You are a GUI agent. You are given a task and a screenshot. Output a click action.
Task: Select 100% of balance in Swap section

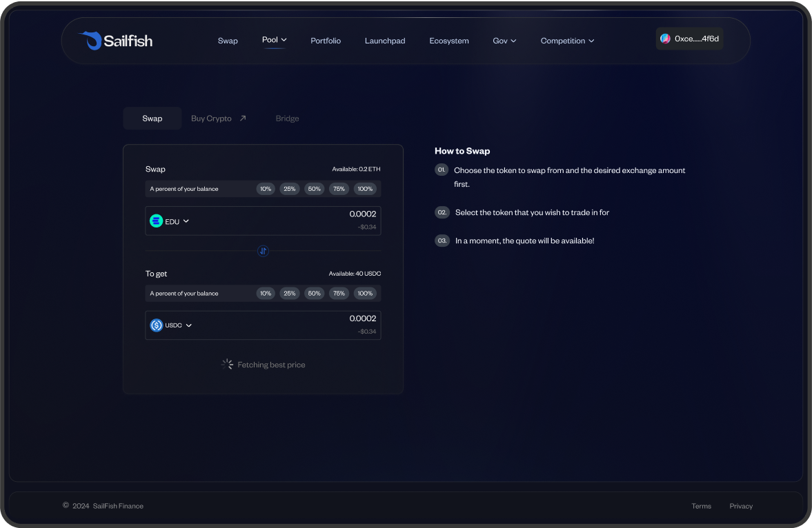point(365,189)
